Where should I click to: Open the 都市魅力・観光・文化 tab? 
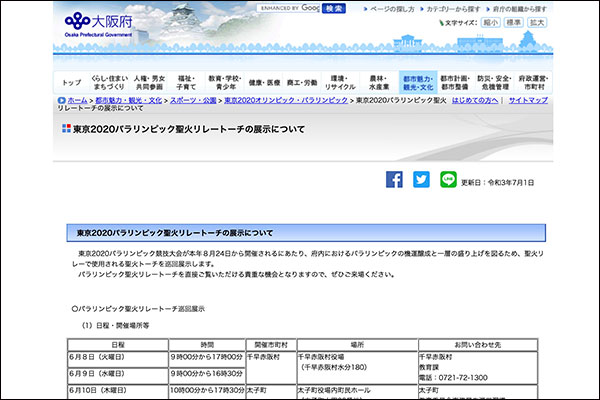[419, 82]
